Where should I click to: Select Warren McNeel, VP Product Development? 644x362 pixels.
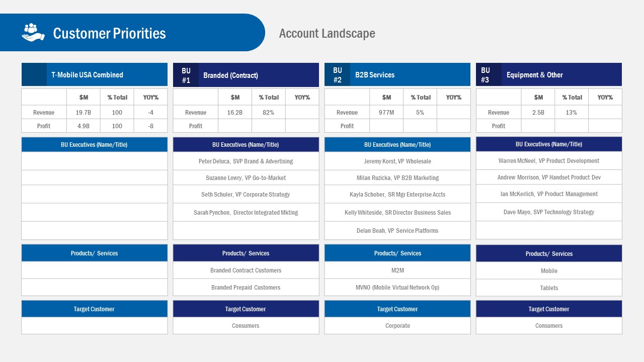(549, 161)
